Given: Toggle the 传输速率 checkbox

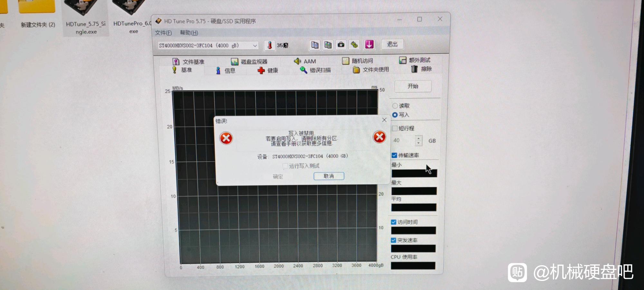Looking at the screenshot, I should click(x=394, y=155).
